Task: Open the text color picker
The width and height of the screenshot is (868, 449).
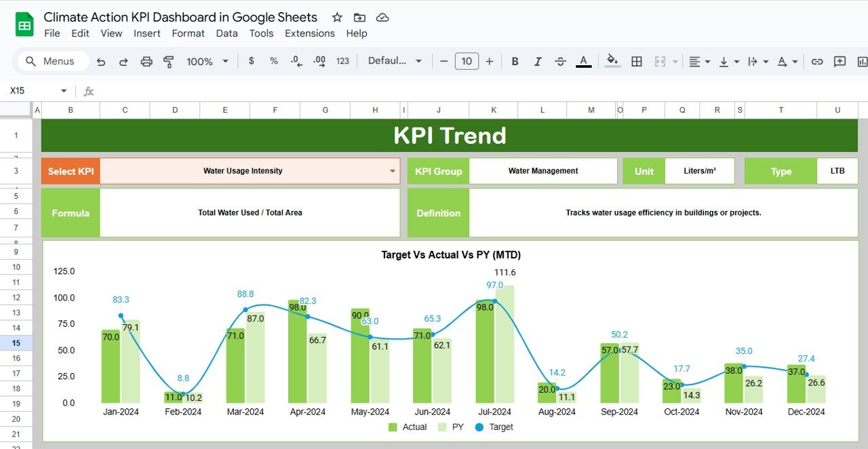Action: [583, 61]
